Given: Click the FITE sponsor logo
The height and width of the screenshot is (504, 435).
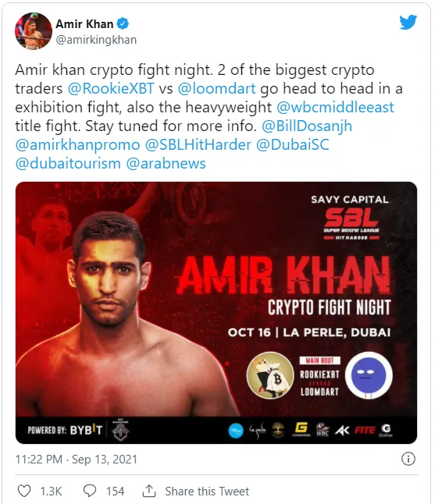Looking at the screenshot, I should pyautogui.click(x=365, y=430).
